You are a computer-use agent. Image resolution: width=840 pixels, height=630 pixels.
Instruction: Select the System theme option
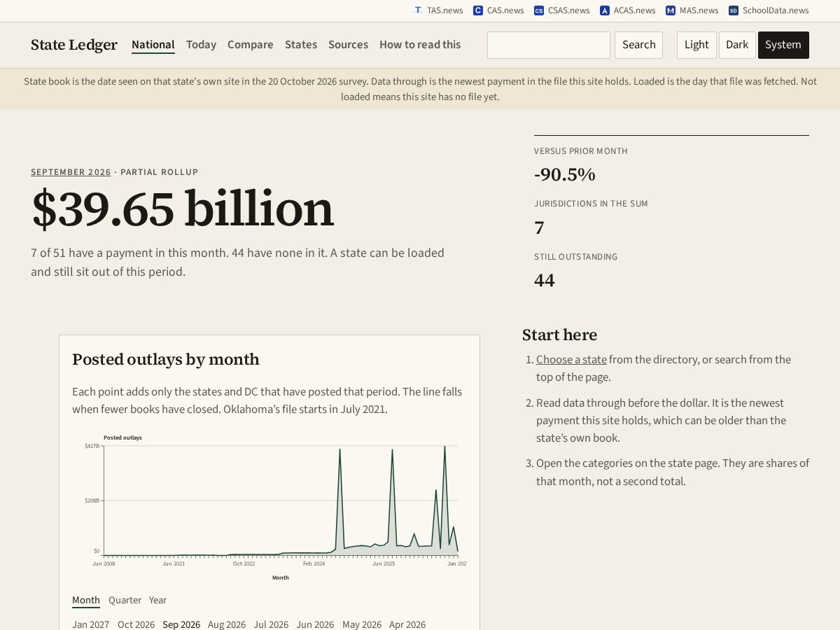[x=783, y=45]
